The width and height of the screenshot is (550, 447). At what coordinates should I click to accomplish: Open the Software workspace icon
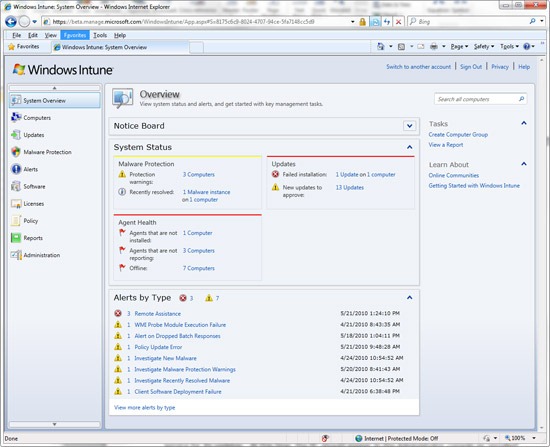(x=16, y=186)
